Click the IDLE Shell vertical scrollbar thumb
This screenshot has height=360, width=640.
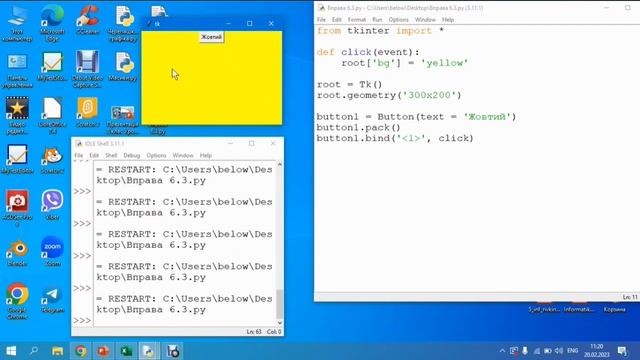coord(280,304)
